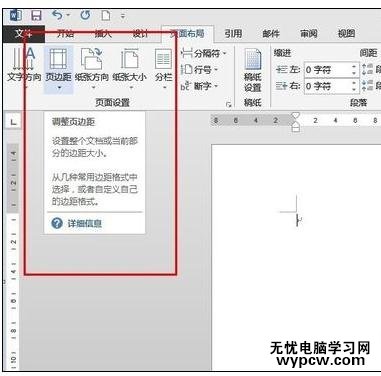Switch to the 设计 tab
The width and height of the screenshot is (381, 376).
[x=140, y=34]
